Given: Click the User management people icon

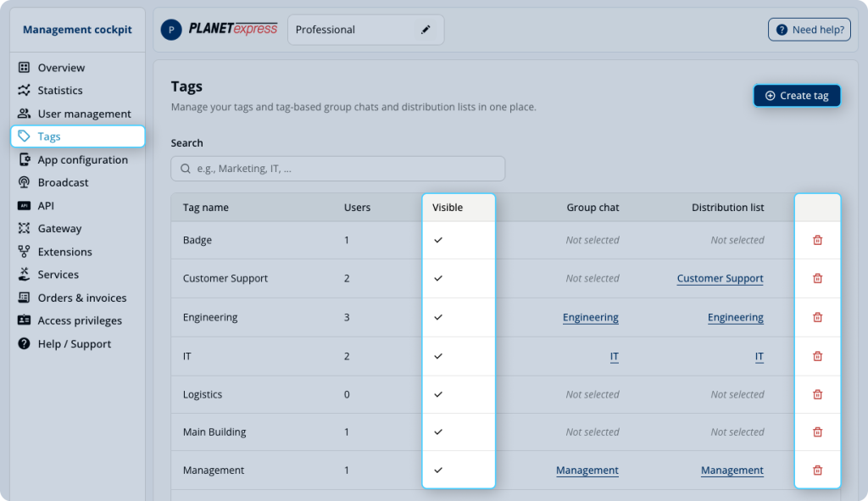Looking at the screenshot, I should point(24,114).
